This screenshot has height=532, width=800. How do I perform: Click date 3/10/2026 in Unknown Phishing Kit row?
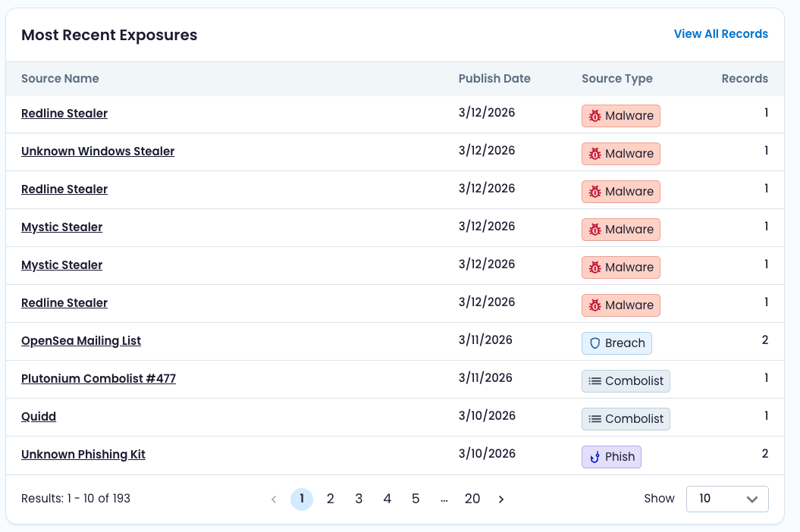(487, 453)
